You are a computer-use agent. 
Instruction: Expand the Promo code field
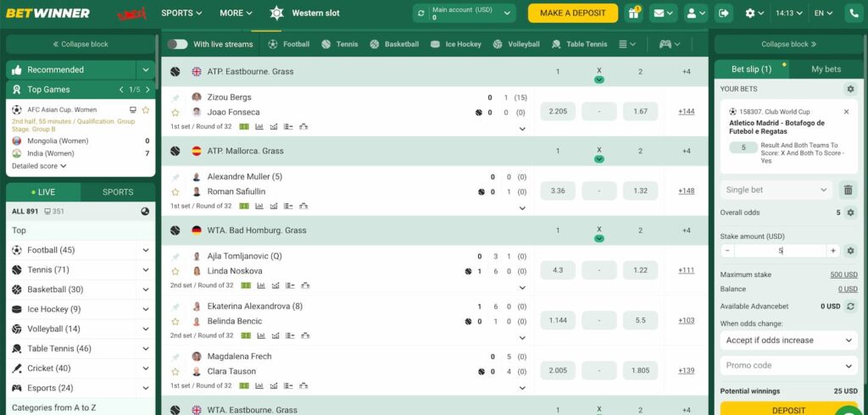tap(788, 365)
